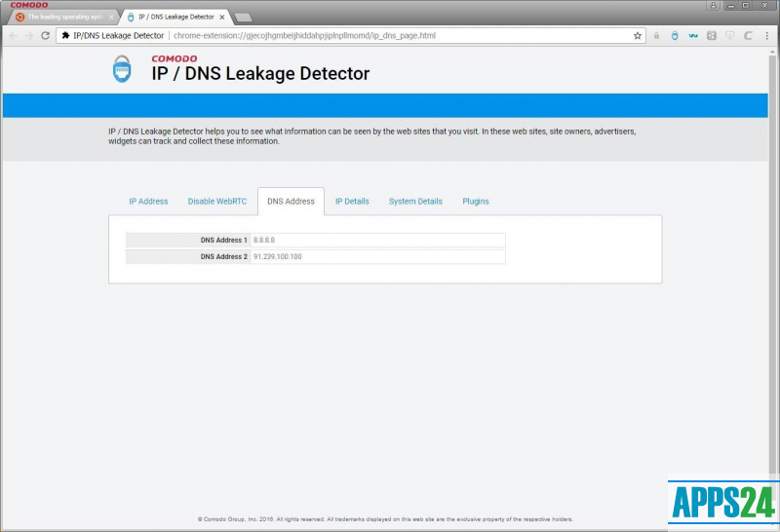780x532 pixels.
Task: Click the teal wave extension icon
Action: [693, 36]
